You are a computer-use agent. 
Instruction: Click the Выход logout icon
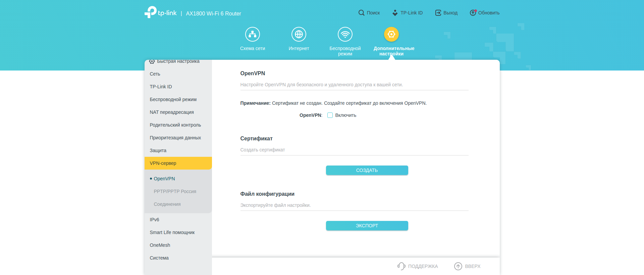[438, 13]
